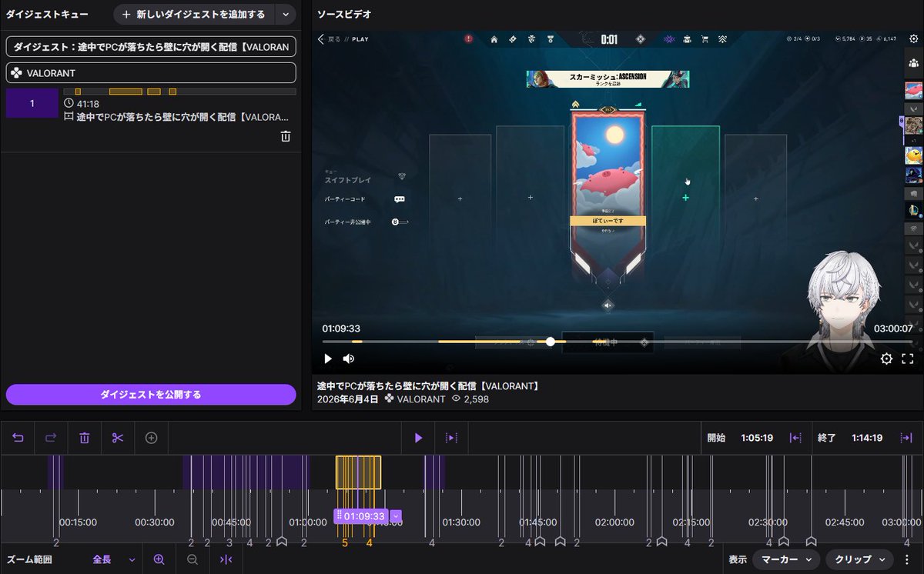The image size is (924, 574).
Task: Zoom in on the timeline
Action: [x=159, y=559]
